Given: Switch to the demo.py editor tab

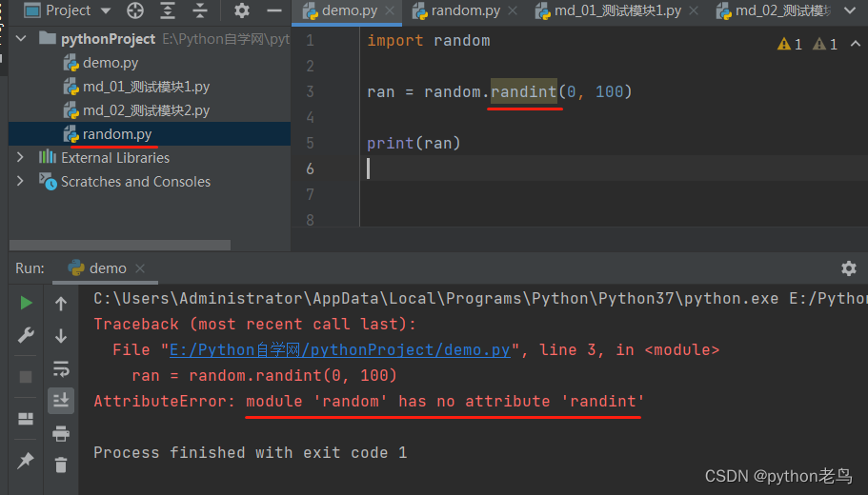Looking at the screenshot, I should pos(349,10).
